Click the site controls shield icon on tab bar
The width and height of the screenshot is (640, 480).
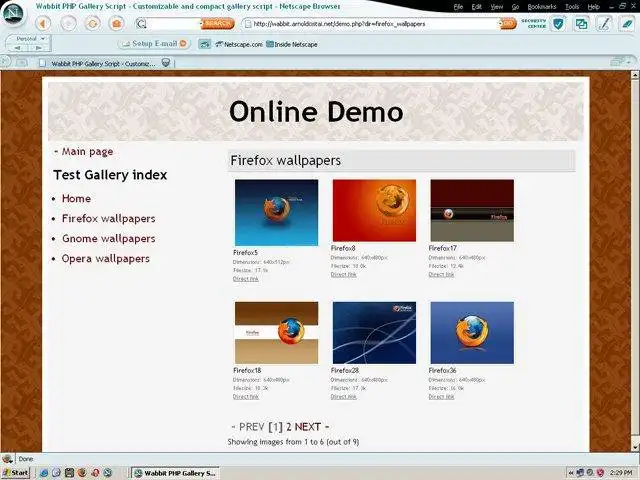pos(166,63)
